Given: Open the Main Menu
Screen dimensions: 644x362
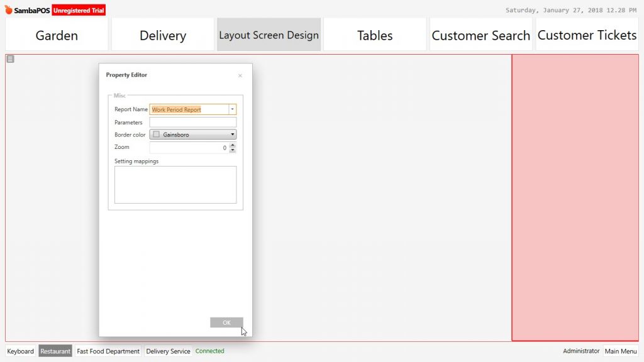Looking at the screenshot, I should [621, 351].
